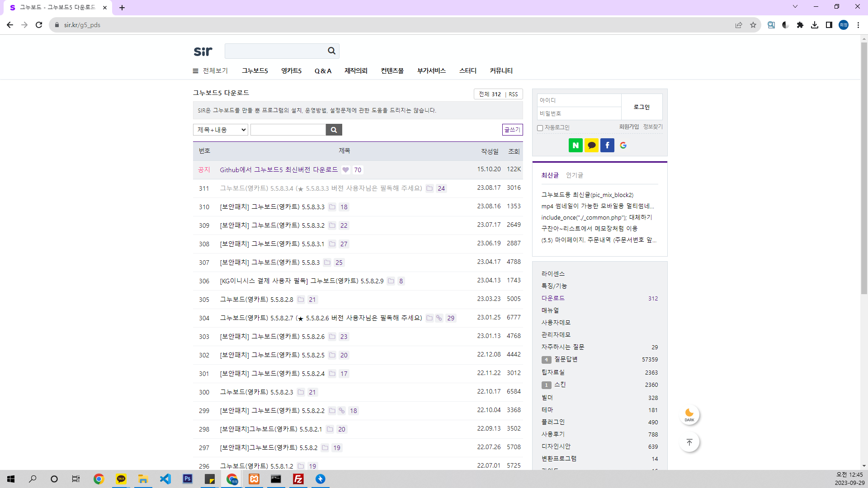Log in with Naver icon
The image size is (868, 488).
coord(576,145)
